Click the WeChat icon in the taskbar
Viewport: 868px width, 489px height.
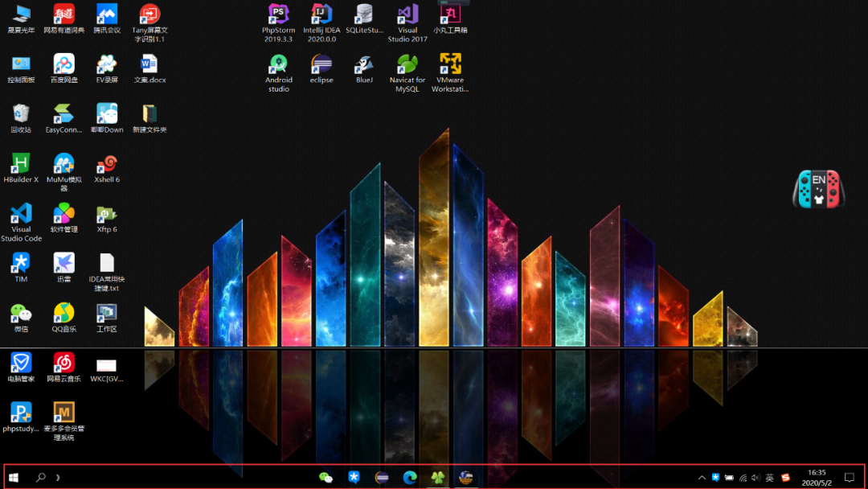coord(325,477)
